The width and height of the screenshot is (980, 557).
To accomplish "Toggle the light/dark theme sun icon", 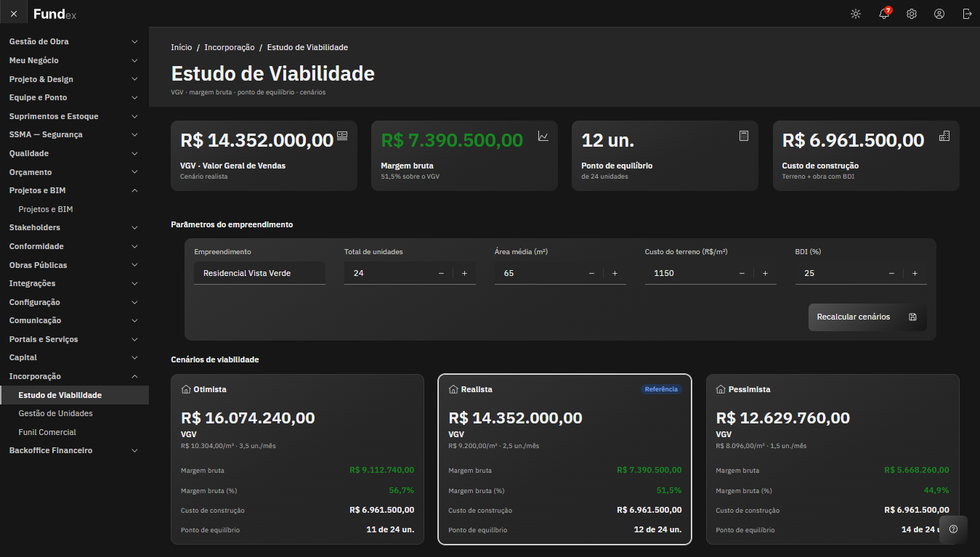I will 856,14.
